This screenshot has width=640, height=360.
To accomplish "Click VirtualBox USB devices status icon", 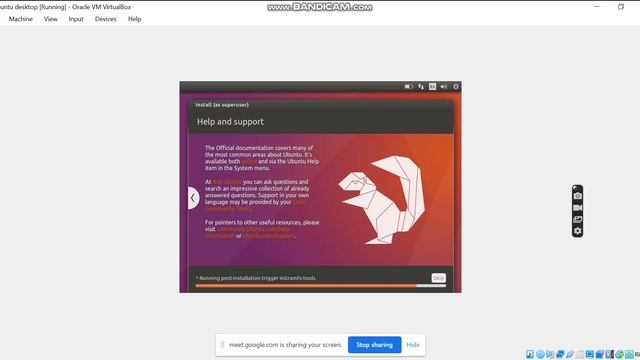I will point(570,354).
